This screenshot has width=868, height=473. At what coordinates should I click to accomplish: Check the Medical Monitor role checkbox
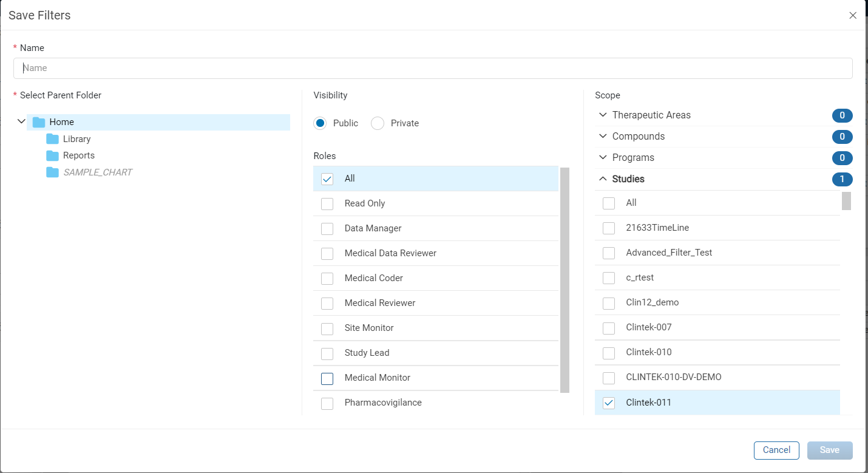[327, 378]
